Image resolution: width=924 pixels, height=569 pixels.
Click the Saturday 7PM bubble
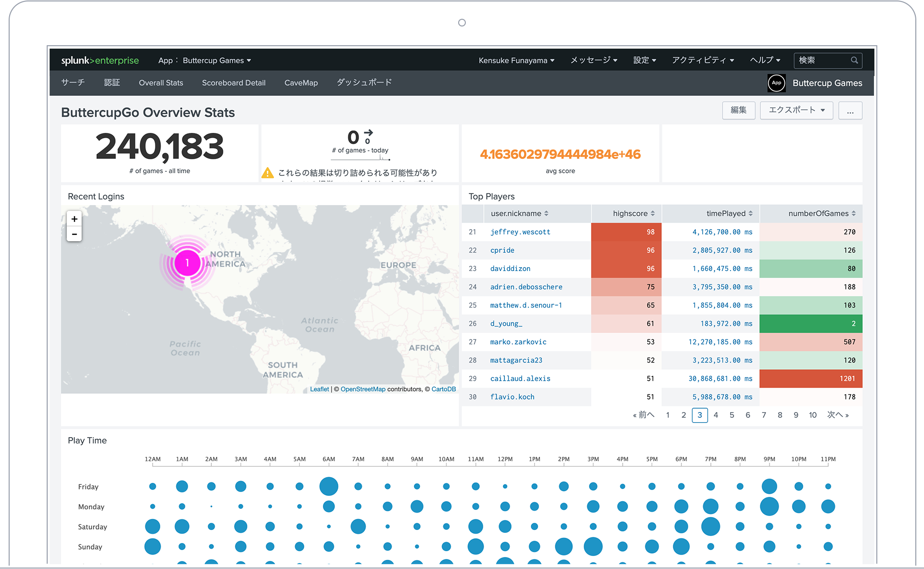(710, 527)
